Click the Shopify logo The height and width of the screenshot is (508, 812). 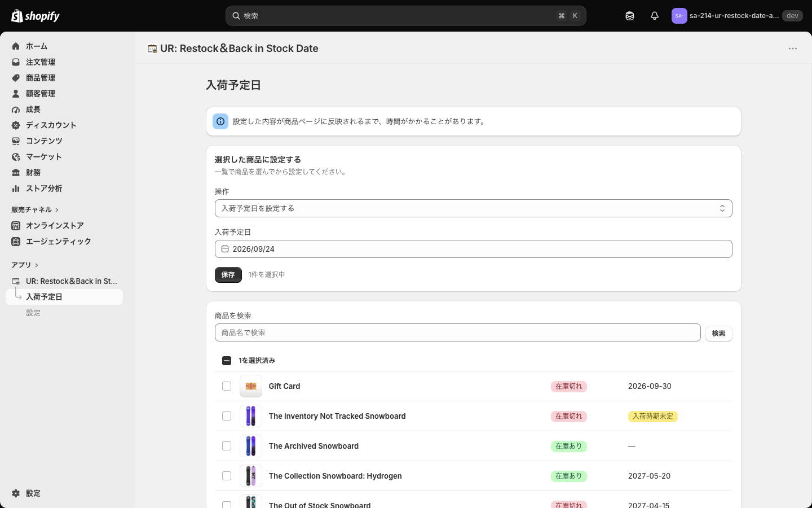coord(36,16)
